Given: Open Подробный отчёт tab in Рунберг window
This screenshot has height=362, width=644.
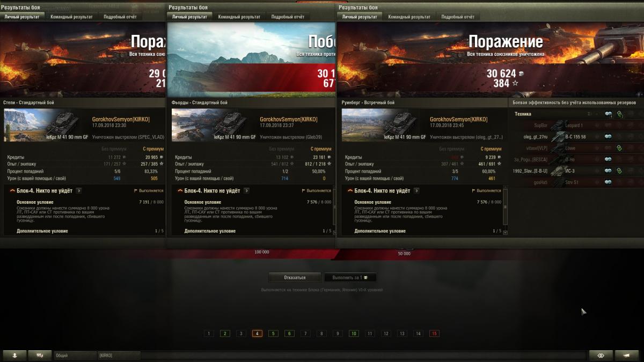Looking at the screenshot, I should (458, 17).
